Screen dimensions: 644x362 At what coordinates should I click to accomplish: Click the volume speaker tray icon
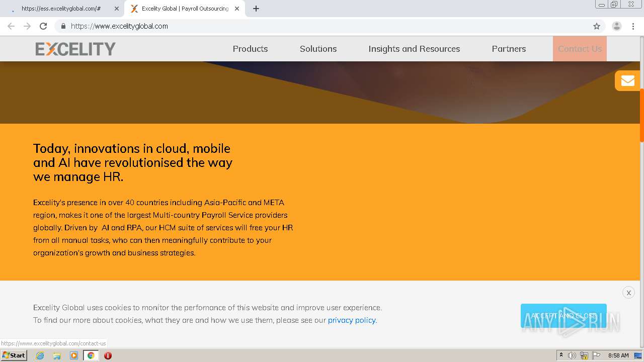click(572, 355)
